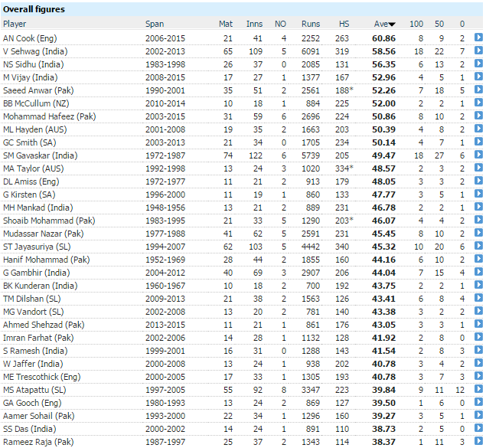This screenshot has width=486, height=448.
Task: Open the arrow icon for MS Atapattu
Action: [478, 389]
